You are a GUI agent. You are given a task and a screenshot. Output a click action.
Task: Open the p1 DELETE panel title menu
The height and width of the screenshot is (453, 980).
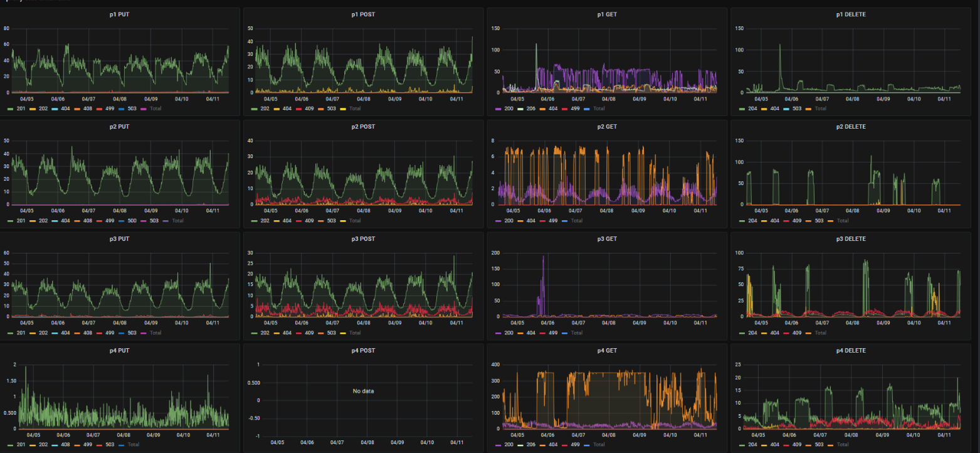point(851,14)
